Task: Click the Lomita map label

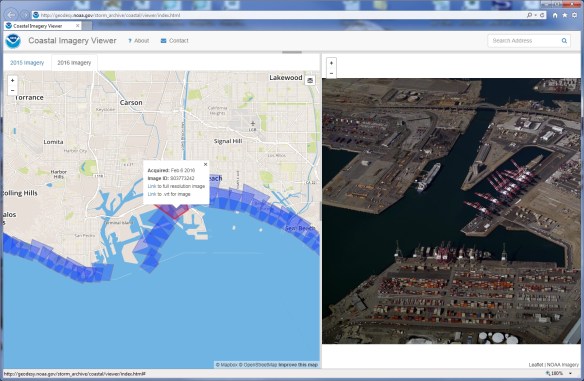Action: (x=53, y=142)
